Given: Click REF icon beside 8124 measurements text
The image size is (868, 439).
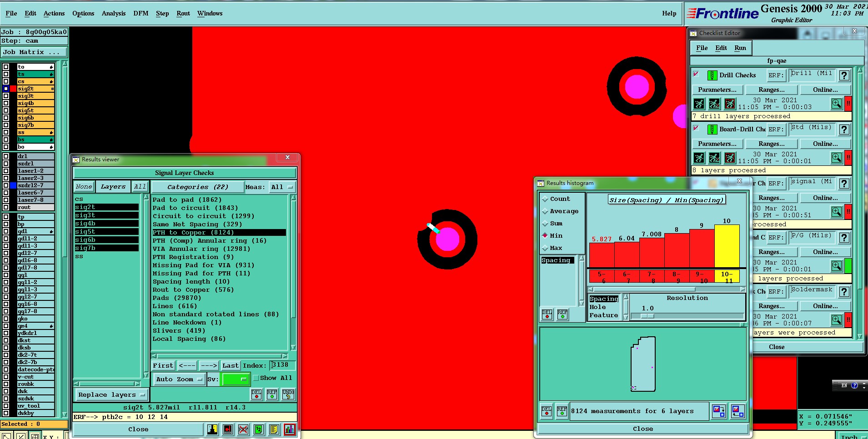Looking at the screenshot, I should pos(562,411).
